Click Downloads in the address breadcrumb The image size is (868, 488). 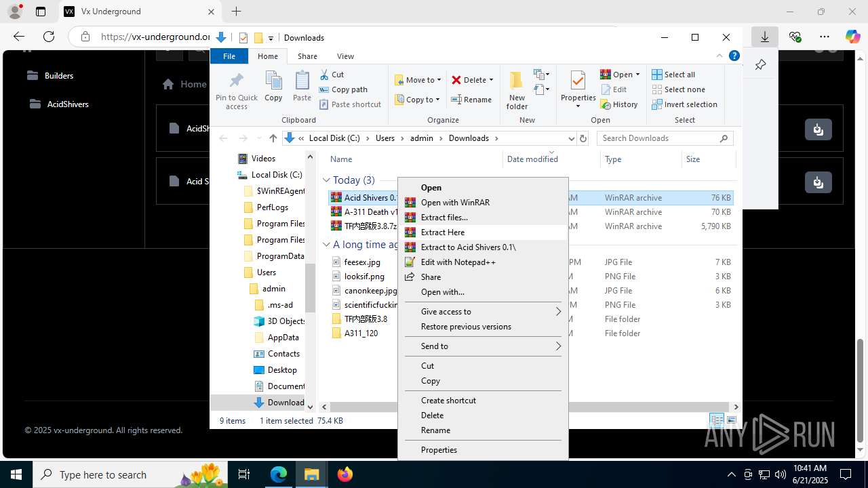[469, 138]
